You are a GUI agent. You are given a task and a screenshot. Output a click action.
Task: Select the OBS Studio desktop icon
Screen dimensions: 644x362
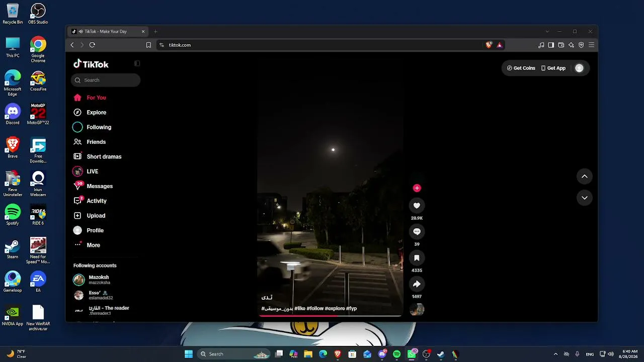(x=38, y=14)
